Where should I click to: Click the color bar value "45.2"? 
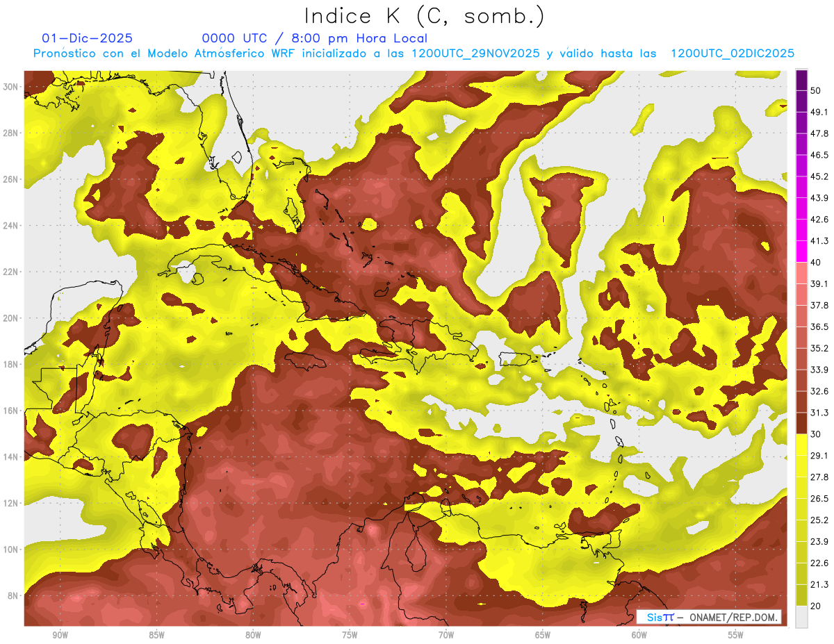click(x=819, y=177)
